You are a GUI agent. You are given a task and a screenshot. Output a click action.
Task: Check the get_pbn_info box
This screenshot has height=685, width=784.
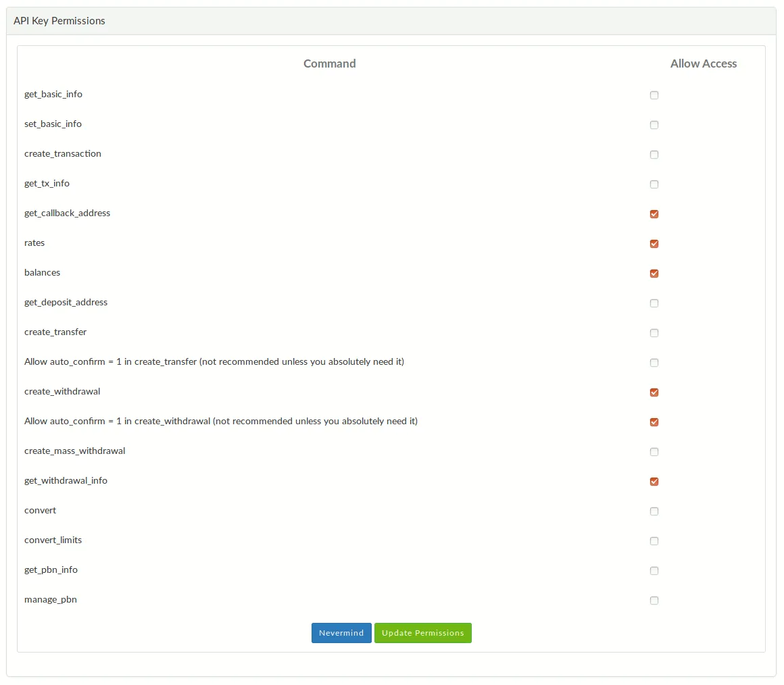tap(654, 571)
